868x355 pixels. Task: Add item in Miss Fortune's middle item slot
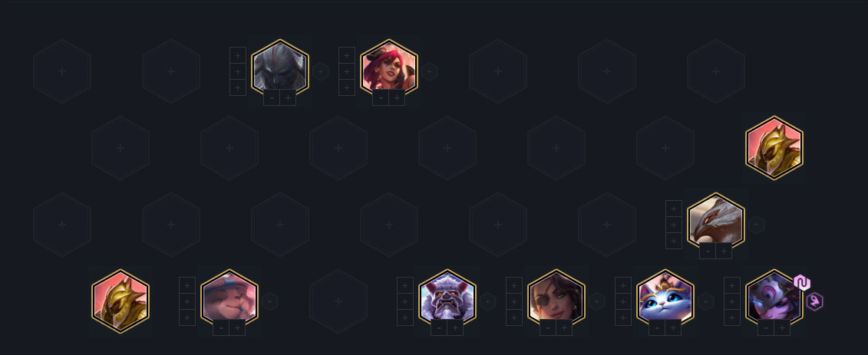(x=347, y=71)
